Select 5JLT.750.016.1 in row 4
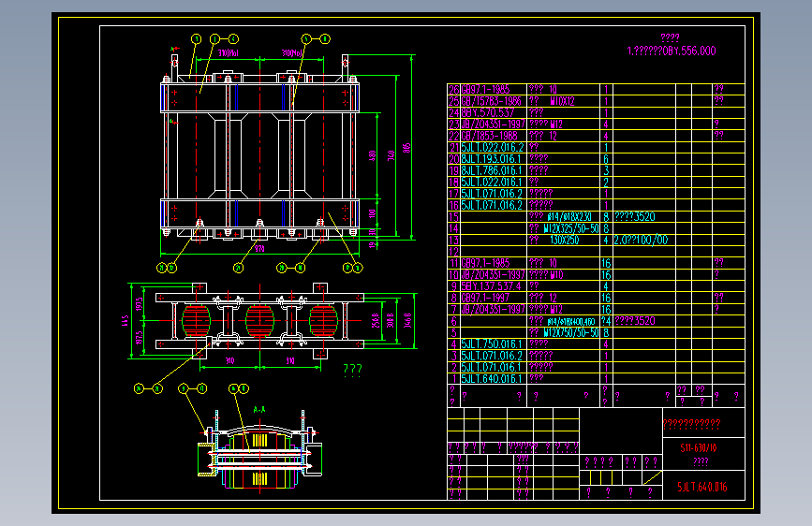812x526 pixels. (492, 344)
